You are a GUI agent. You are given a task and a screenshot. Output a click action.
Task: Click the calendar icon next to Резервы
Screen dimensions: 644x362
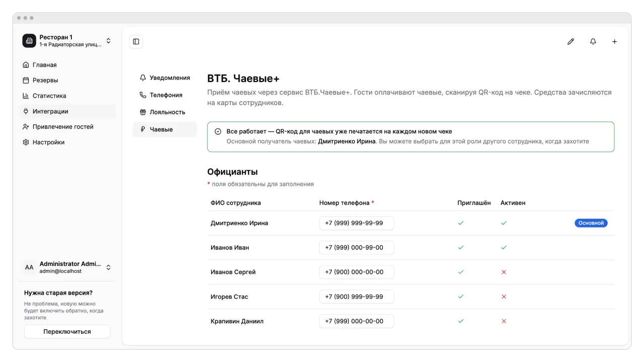point(26,80)
